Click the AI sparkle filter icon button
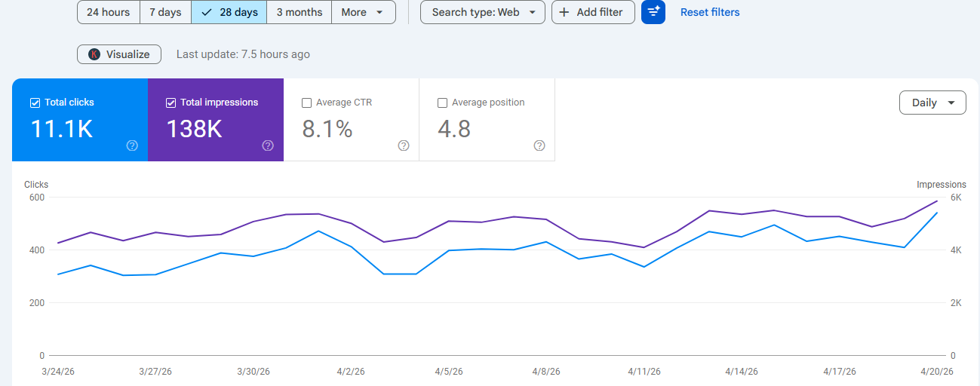The height and width of the screenshot is (386, 980). tap(653, 12)
